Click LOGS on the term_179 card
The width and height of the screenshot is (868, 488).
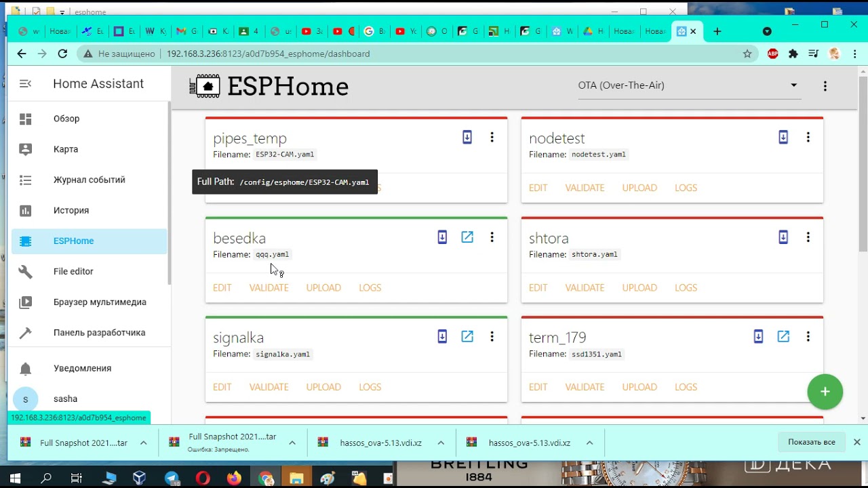point(686,387)
